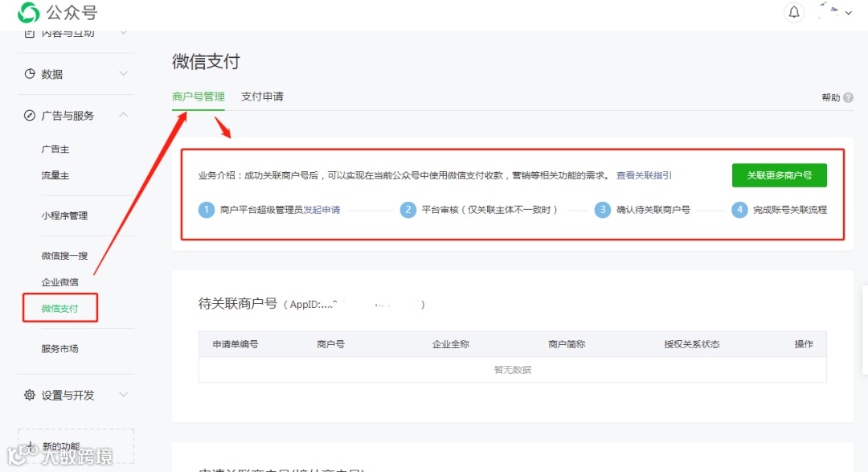868x472 pixels.
Task: Open 企业微信 in the sidebar
Action: pos(59,282)
